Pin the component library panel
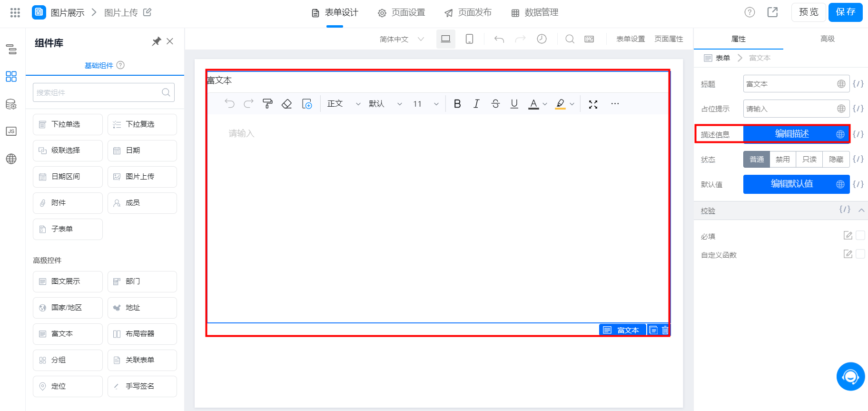868x411 pixels. [x=156, y=41]
